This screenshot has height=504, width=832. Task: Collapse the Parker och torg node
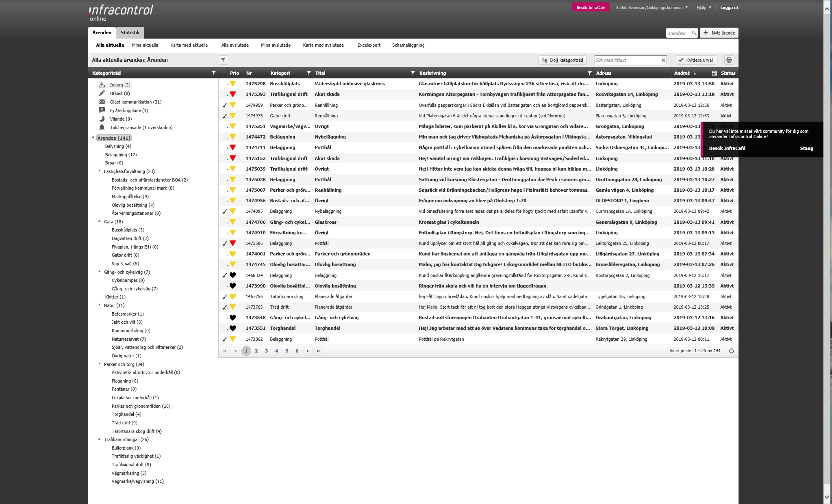pyautogui.click(x=100, y=364)
